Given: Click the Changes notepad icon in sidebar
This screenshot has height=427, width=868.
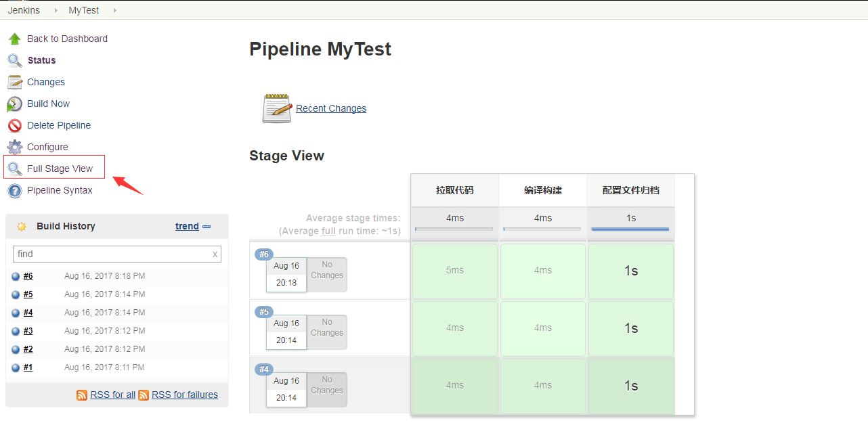Looking at the screenshot, I should click(x=15, y=82).
